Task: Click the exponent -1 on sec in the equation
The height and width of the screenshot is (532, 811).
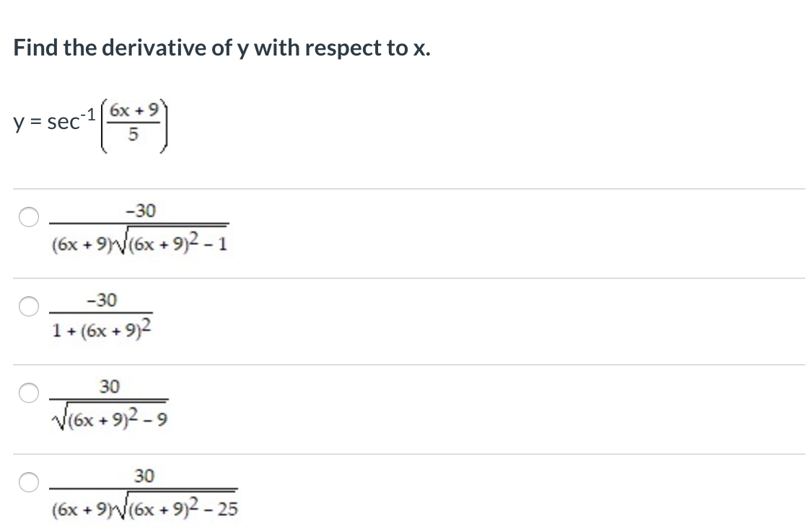Action: pos(87,113)
